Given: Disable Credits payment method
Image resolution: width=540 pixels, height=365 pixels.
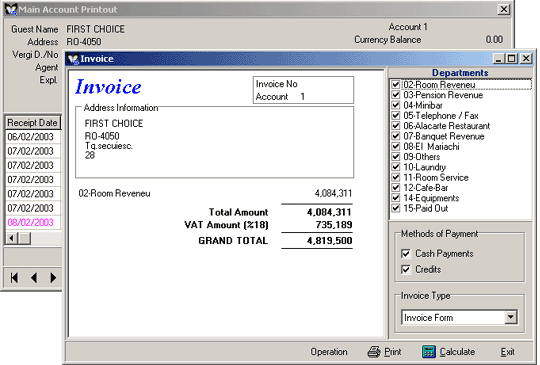Looking at the screenshot, I should (x=406, y=269).
